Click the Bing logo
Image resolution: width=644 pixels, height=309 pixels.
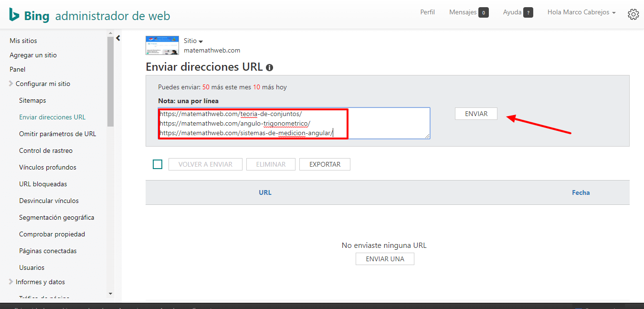29,15
